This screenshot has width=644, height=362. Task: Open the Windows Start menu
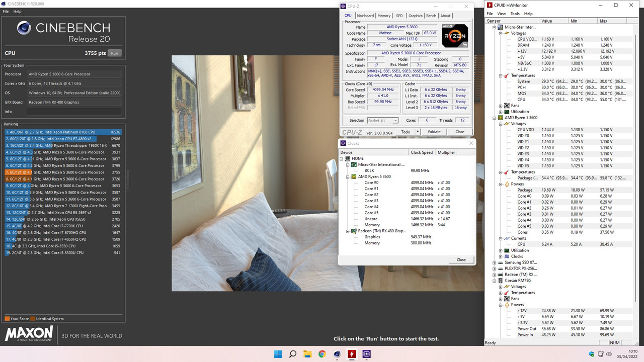[278, 354]
